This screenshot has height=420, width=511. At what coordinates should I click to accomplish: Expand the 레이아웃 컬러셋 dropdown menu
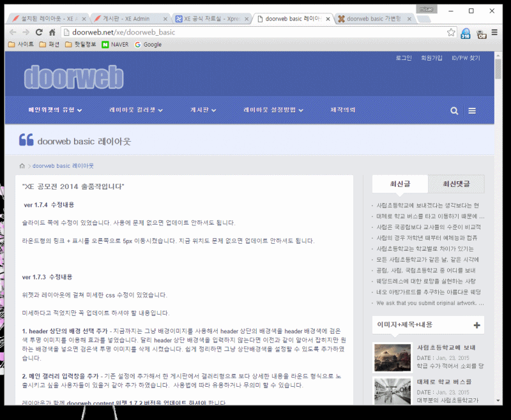coord(135,110)
